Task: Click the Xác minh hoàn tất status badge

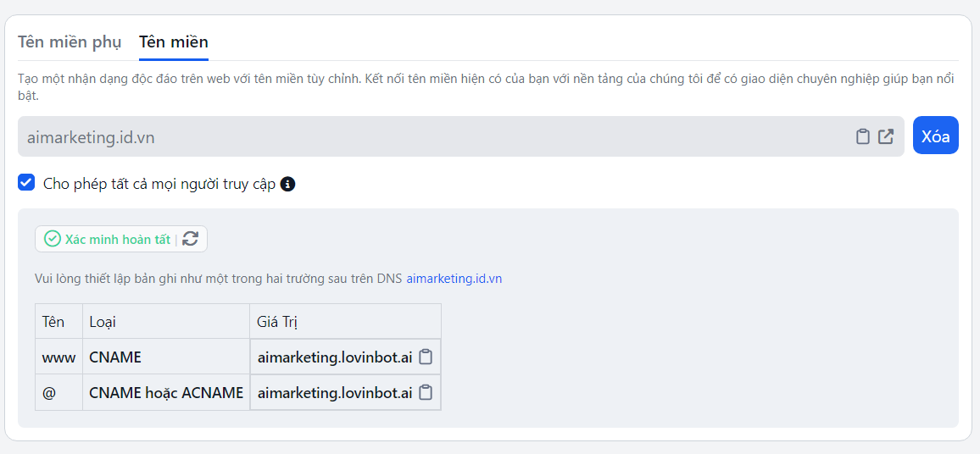Action: [x=108, y=239]
